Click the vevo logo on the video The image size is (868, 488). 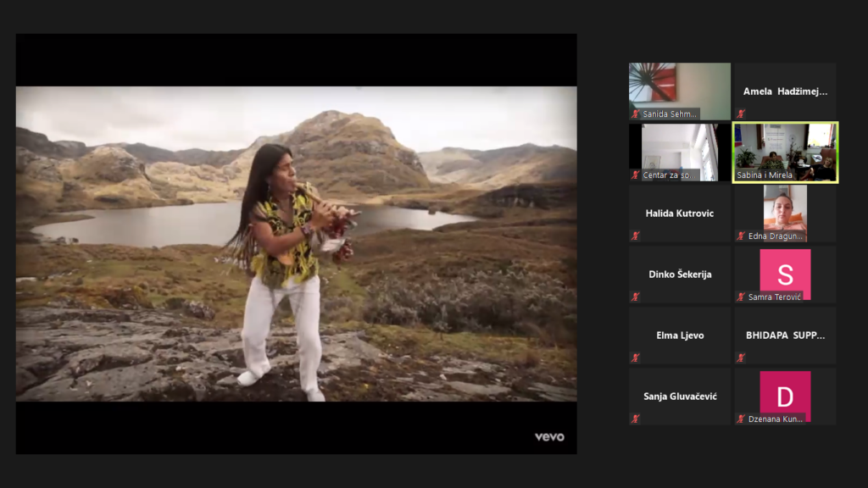click(x=549, y=437)
